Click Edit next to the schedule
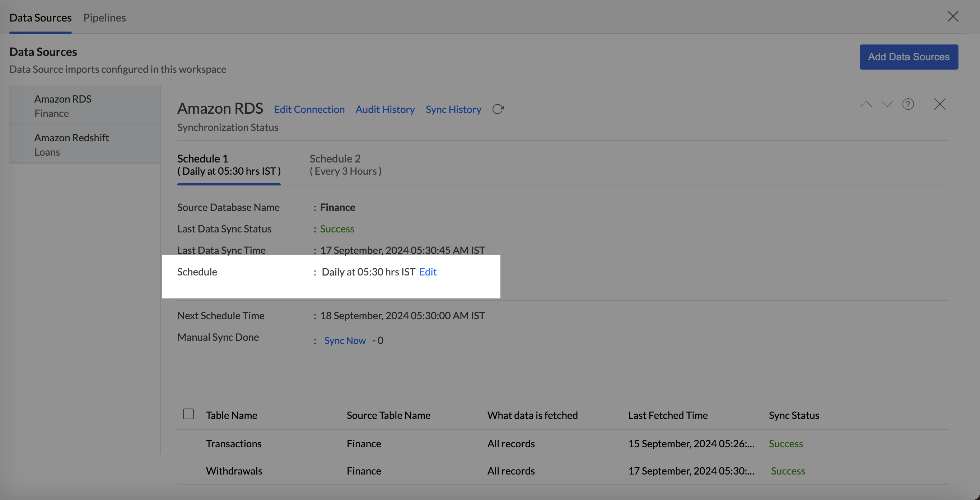This screenshot has height=500, width=980. 428,272
